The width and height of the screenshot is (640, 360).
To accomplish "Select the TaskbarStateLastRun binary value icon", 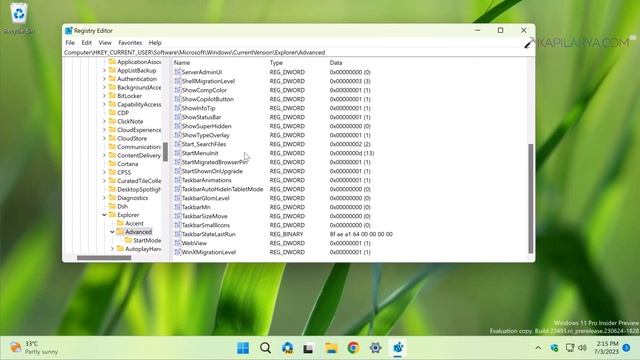I will 178,234.
